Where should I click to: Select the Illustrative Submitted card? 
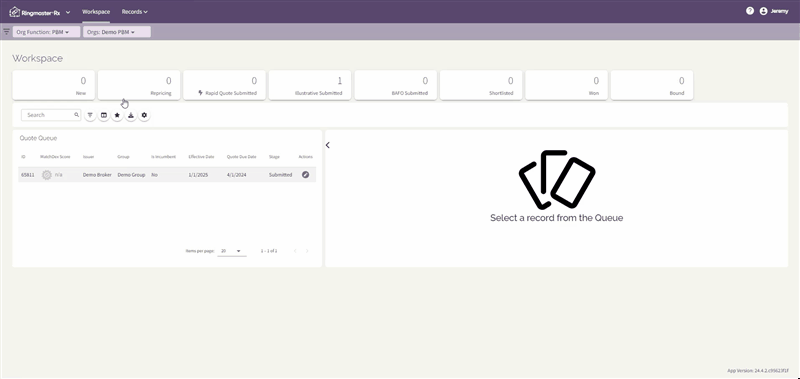310,85
